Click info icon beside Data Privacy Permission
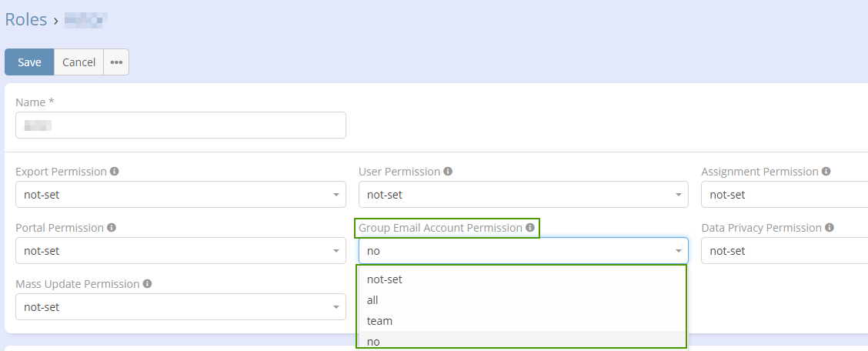This screenshot has width=868, height=351. 829,228
